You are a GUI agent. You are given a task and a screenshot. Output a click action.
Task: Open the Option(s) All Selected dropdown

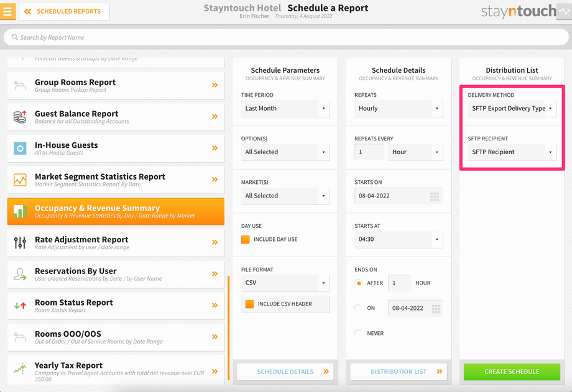pyautogui.click(x=285, y=152)
